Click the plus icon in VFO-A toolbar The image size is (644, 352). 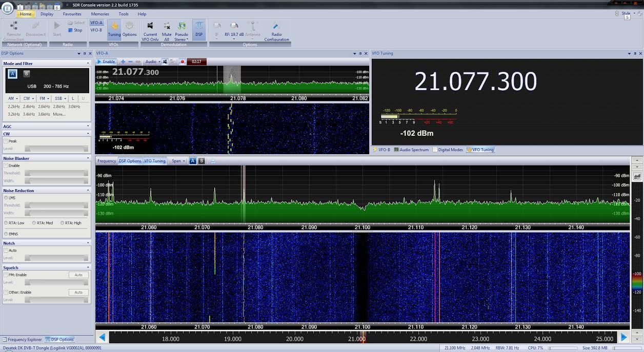click(x=123, y=61)
